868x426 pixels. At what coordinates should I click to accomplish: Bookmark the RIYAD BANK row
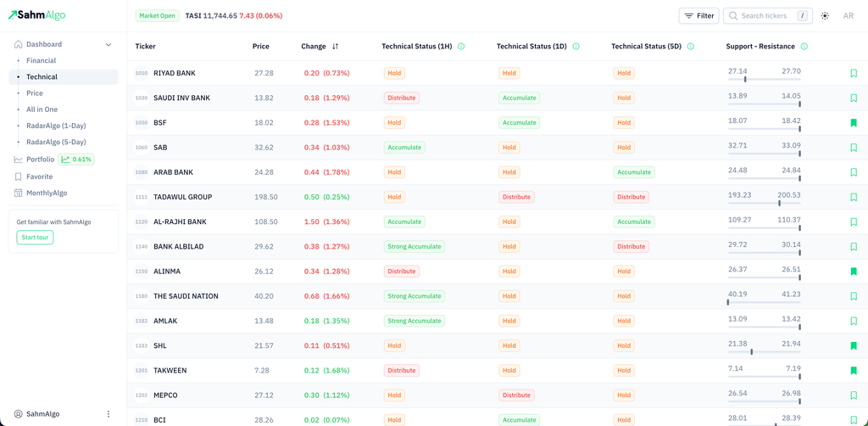tap(854, 74)
